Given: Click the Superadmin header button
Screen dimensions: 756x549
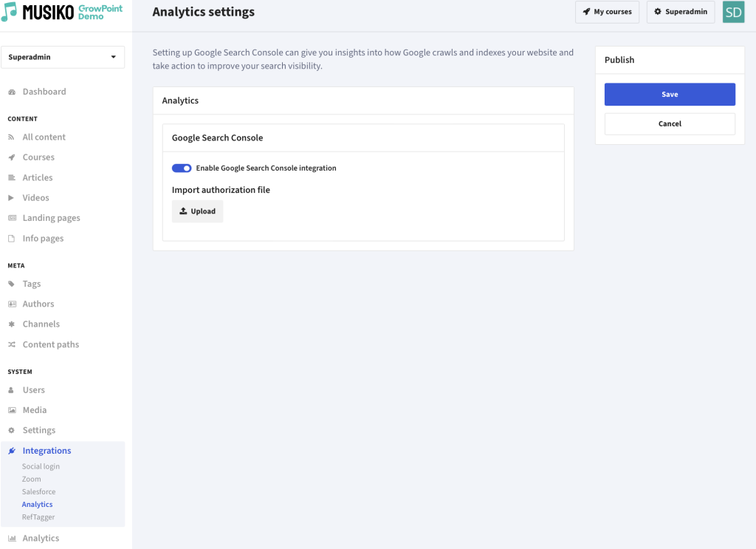Looking at the screenshot, I should point(680,12).
